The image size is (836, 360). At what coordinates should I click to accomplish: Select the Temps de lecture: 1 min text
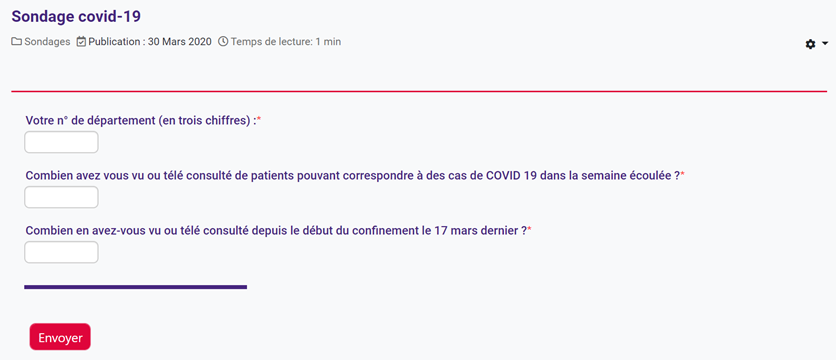click(286, 42)
